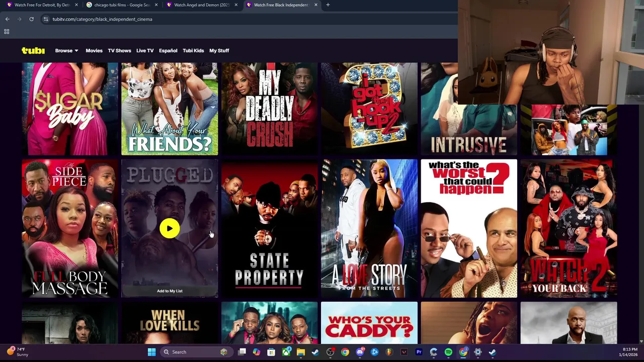
Task: Close the Watch Free Black Independent tab
Action: coord(316,5)
